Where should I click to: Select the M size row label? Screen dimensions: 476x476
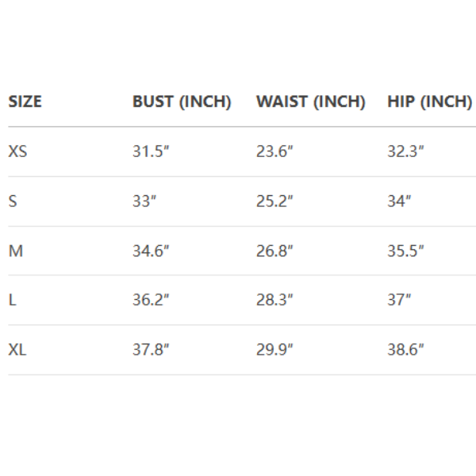15,251
